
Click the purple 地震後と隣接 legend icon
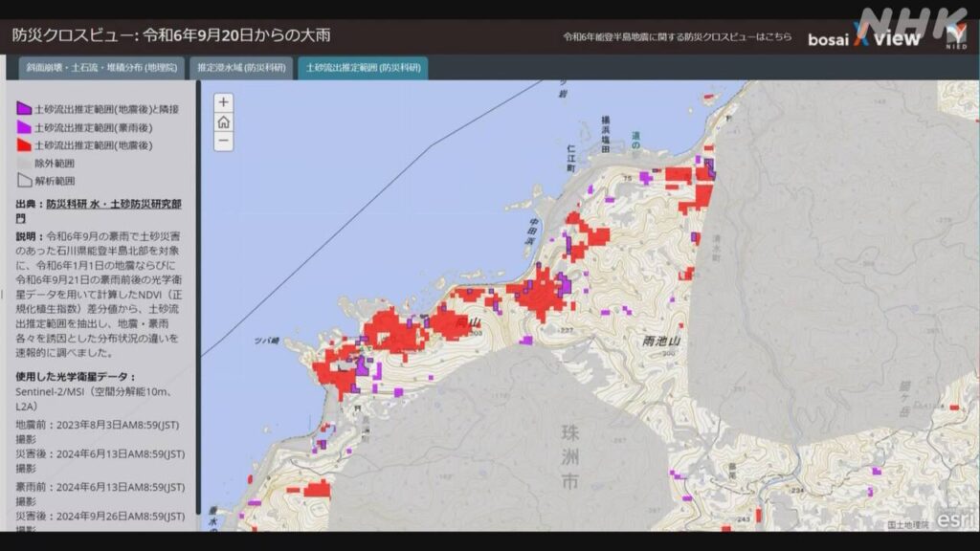pyautogui.click(x=24, y=108)
